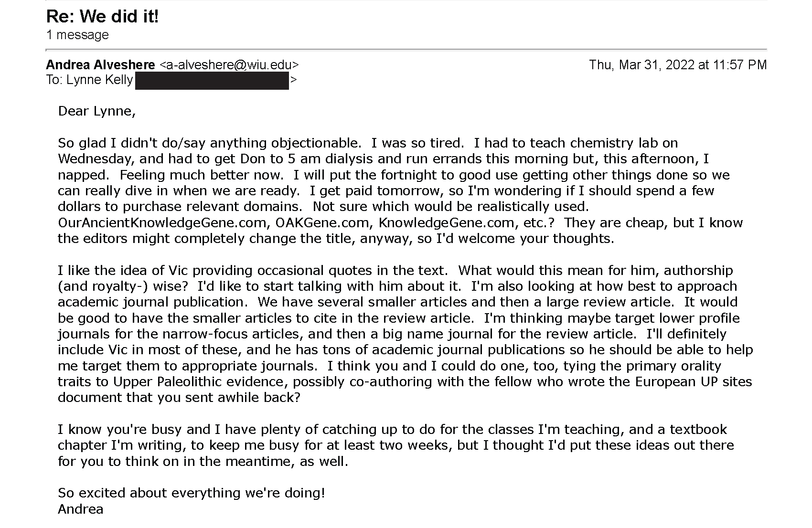
Task: Open the OAKGene.com domain link
Action: tap(322, 222)
